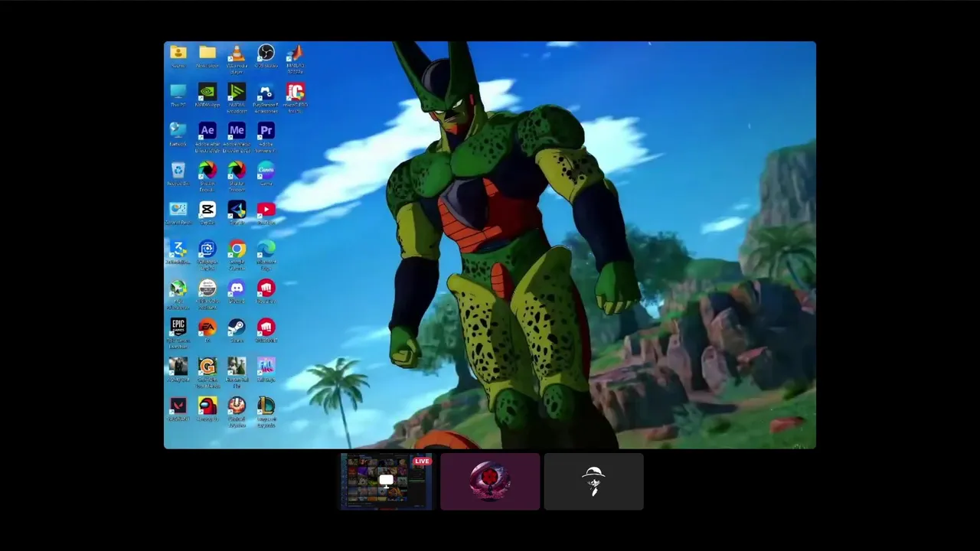Launch Adobe Premiere Pro shortcut
This screenshot has width=980, height=551.
[266, 136]
